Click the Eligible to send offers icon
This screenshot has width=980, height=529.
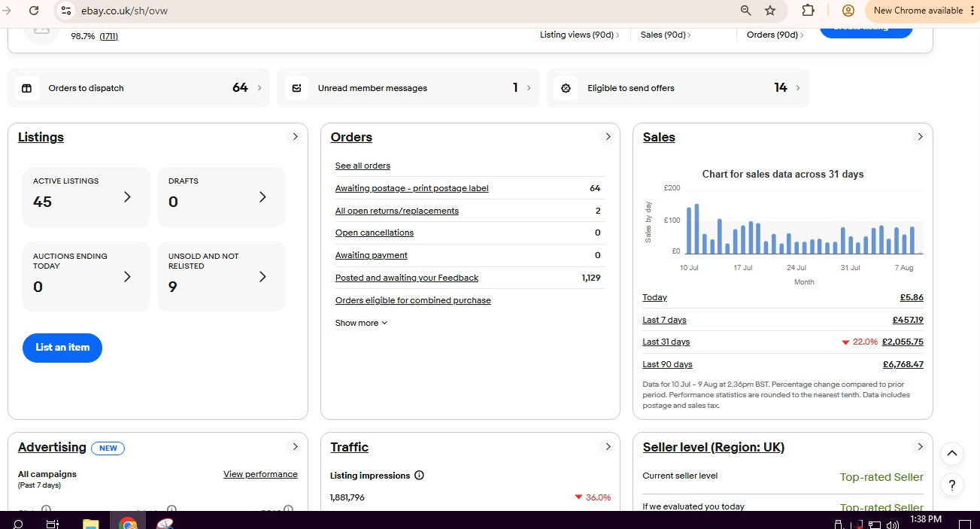tap(566, 88)
